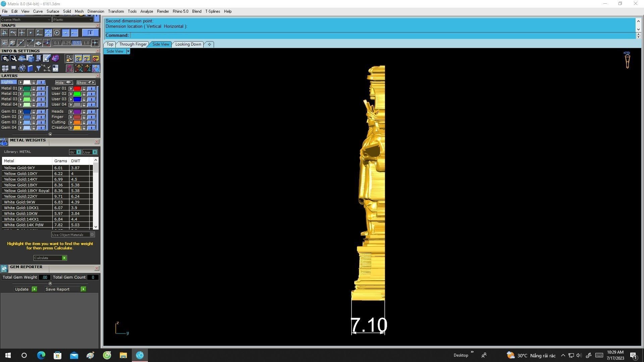Hide layers with the Hide button
The image size is (644, 362).
(64, 82)
